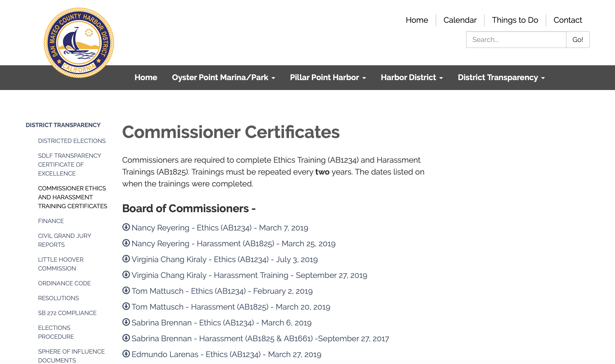615x364 pixels.
Task: Expand the Pillar Point Harbor menu
Action: [x=328, y=77]
